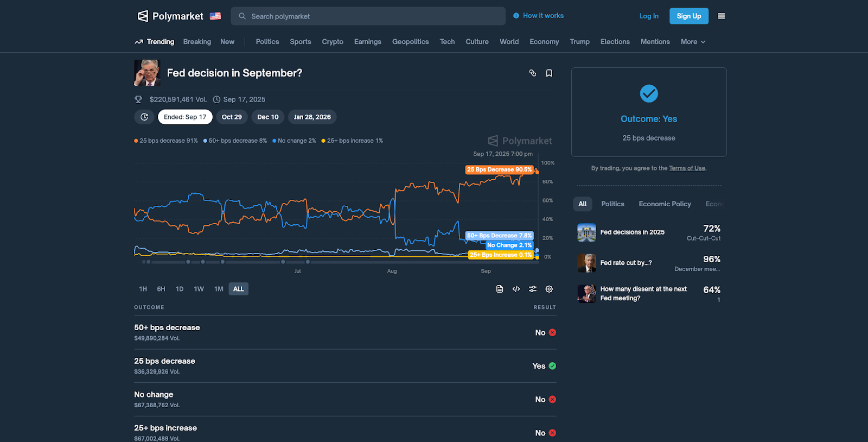Viewport: 868px width, 442px height.
Task: Toggle 25 bps decrease legend series
Action: tap(166, 141)
